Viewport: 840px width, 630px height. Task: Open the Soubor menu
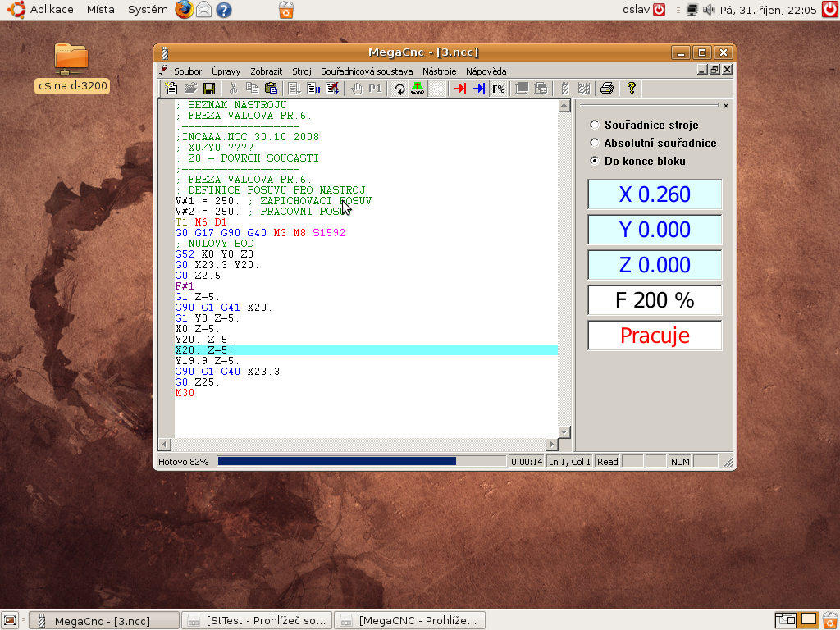click(x=187, y=71)
